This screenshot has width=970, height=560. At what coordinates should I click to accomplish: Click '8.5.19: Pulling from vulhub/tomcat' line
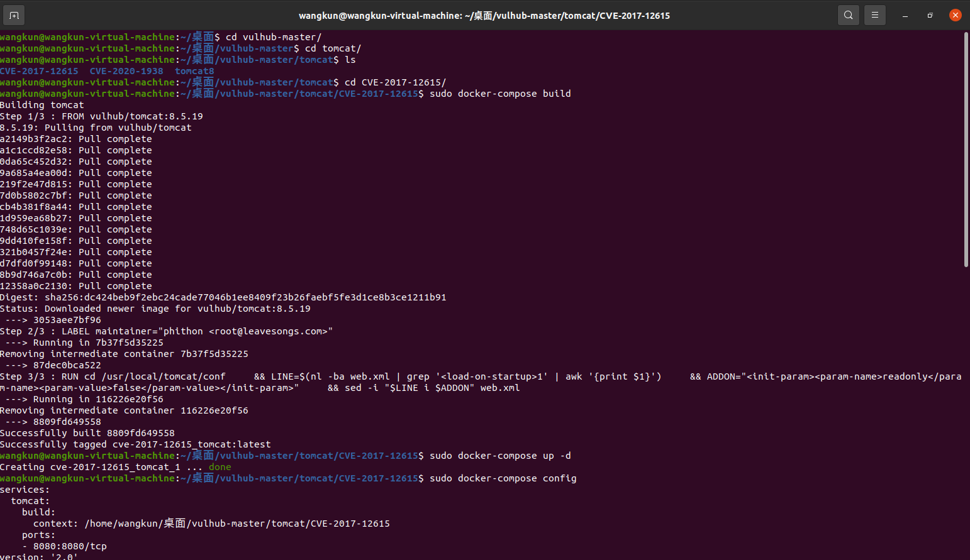[96, 128]
